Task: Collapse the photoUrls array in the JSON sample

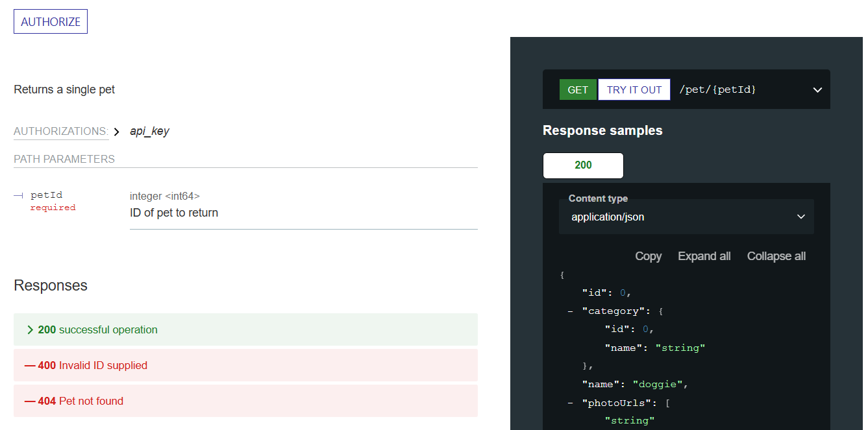Action: pos(570,402)
